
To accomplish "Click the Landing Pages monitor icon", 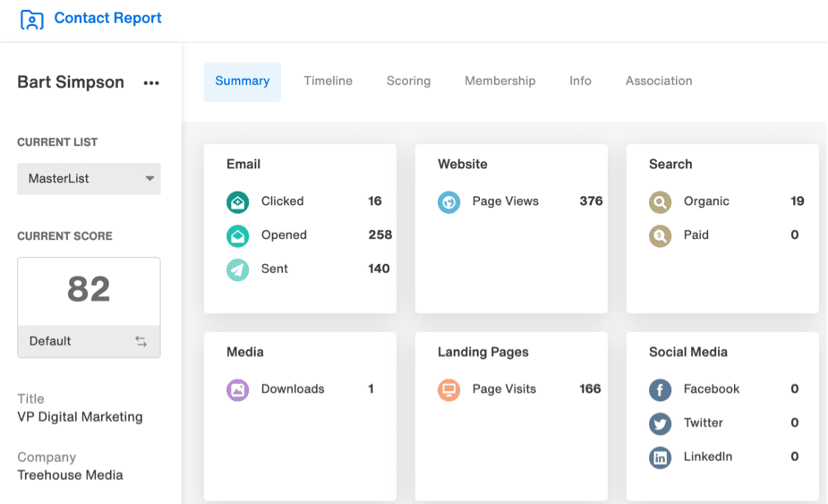I will pos(448,389).
